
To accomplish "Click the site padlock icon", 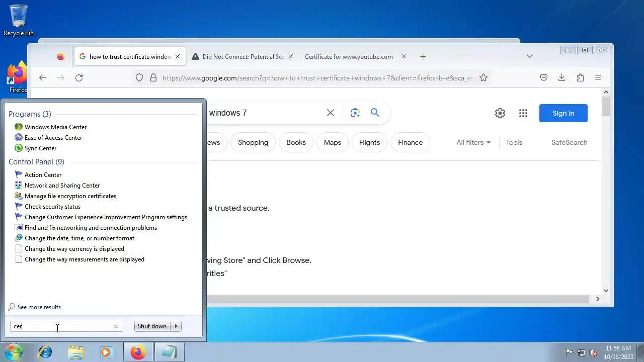I will 153,77.
